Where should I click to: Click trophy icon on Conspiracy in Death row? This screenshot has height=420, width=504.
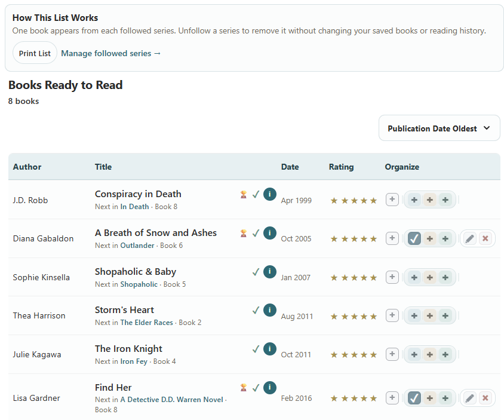244,195
